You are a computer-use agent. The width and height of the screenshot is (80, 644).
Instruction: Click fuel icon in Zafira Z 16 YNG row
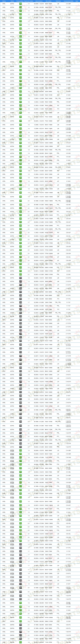[x=20, y=642]
